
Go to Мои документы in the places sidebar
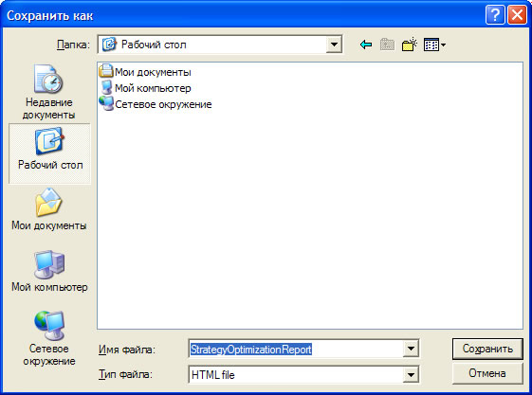49,209
